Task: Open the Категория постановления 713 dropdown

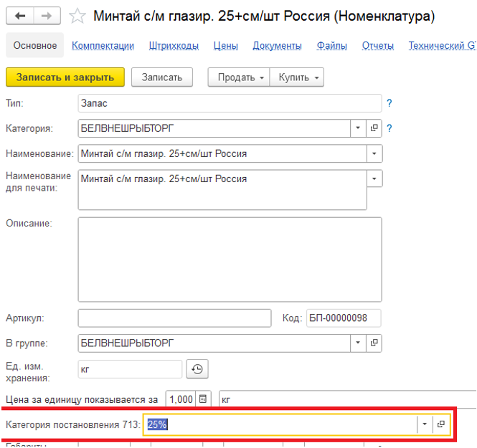Action: tap(425, 424)
